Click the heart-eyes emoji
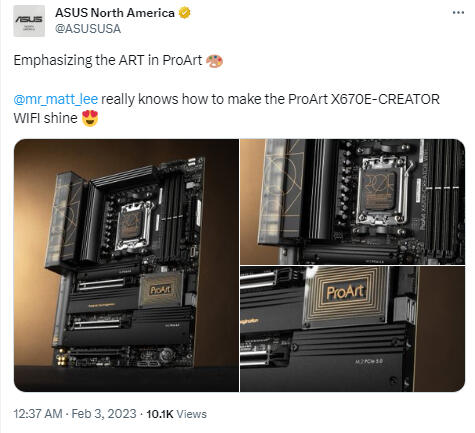This screenshot has width=475, height=433. [x=90, y=118]
